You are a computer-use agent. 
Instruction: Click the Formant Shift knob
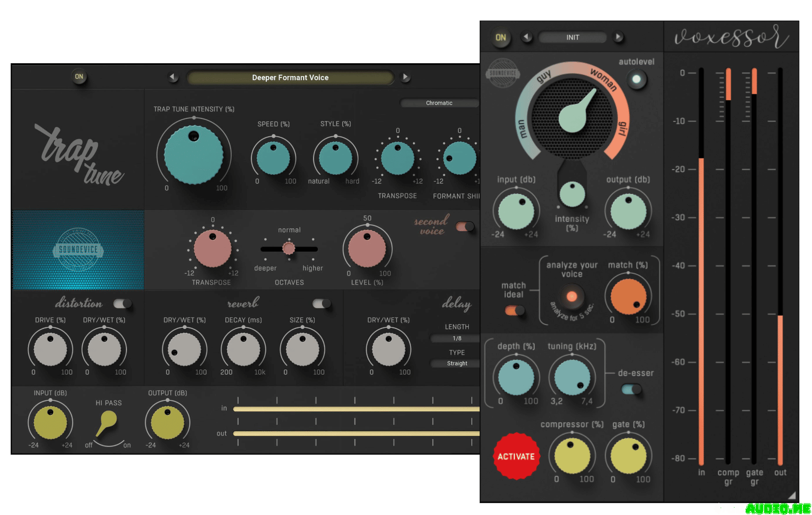coord(460,158)
